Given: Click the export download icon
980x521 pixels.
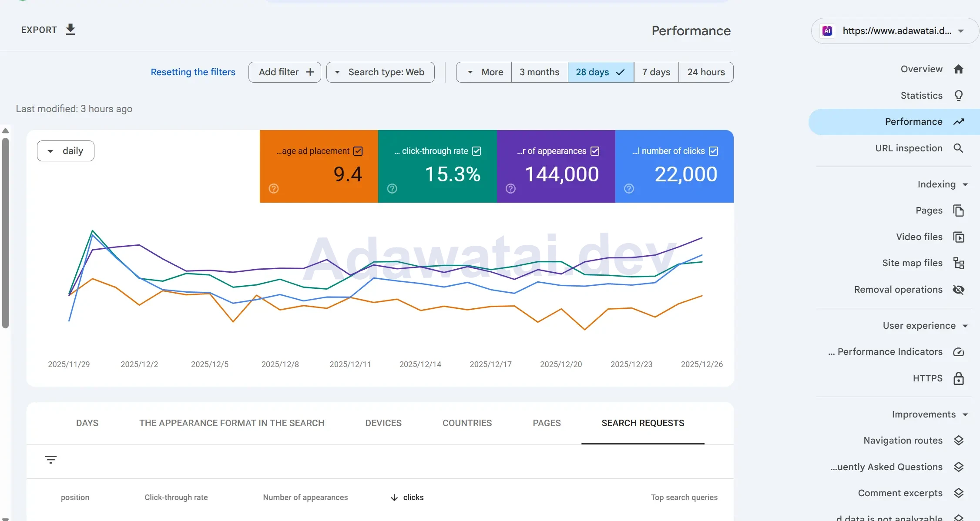Looking at the screenshot, I should tap(70, 30).
